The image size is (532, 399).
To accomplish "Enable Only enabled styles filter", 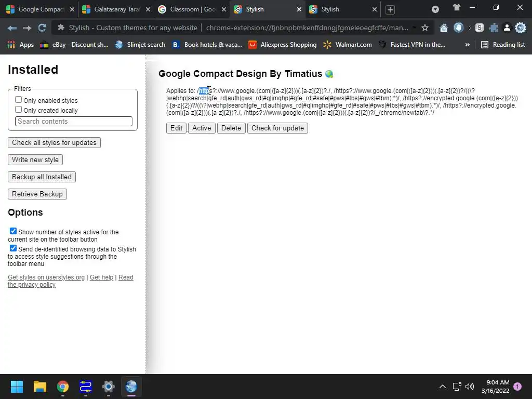I will [18, 100].
